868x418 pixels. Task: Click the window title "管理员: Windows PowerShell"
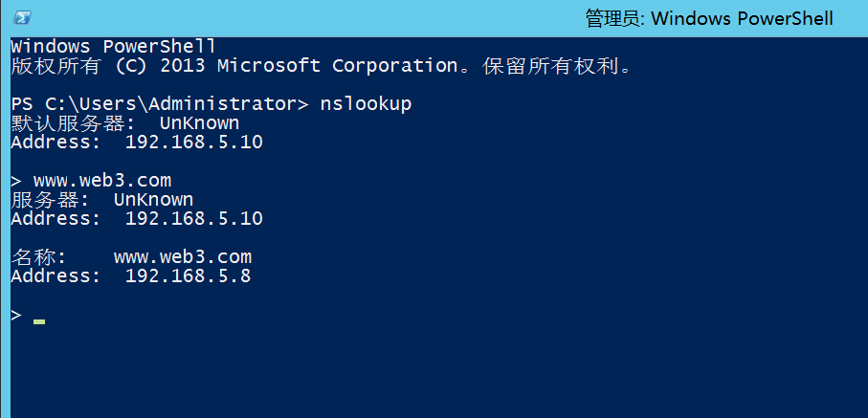[708, 18]
